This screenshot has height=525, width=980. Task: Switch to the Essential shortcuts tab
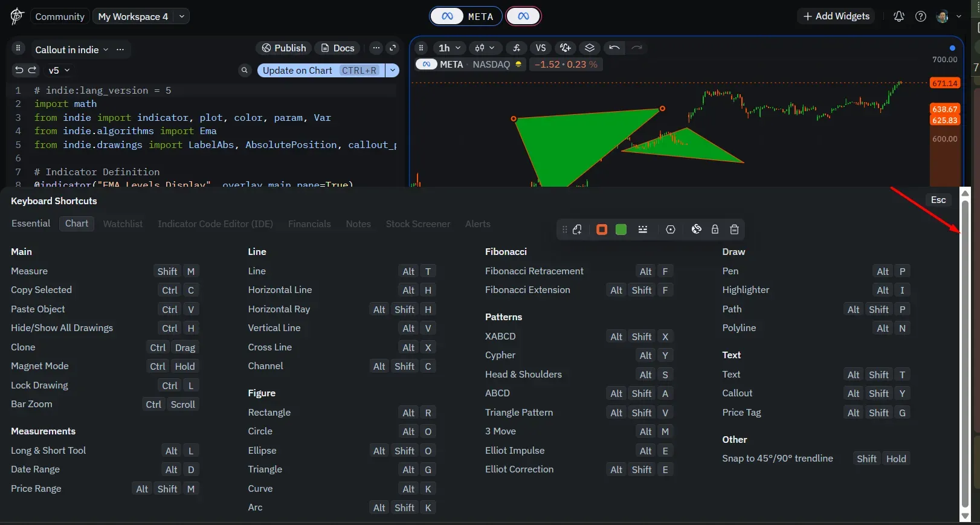click(31, 224)
